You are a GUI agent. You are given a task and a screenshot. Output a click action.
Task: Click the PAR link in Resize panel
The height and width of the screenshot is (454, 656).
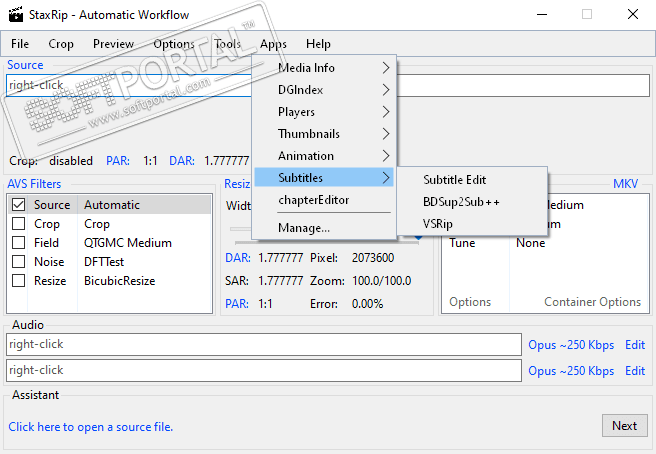pos(237,304)
